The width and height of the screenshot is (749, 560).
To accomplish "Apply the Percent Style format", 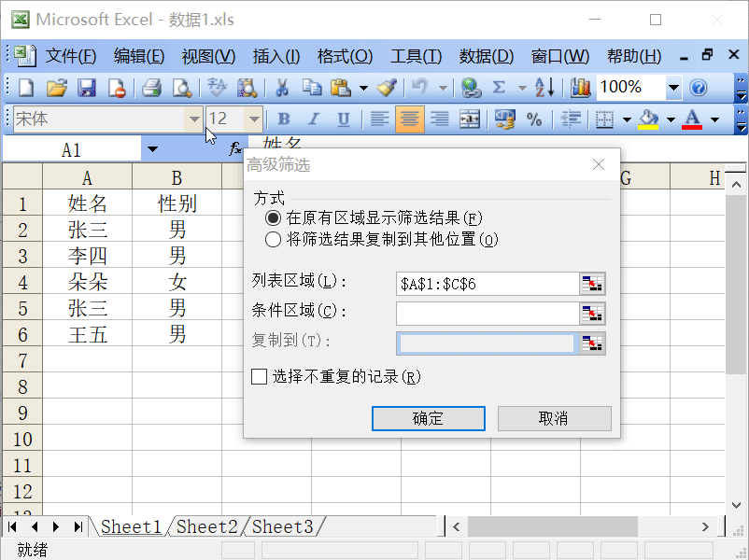I will pos(534,119).
